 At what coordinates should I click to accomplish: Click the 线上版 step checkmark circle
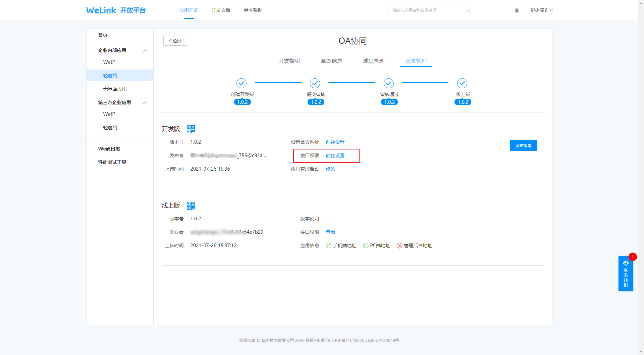(x=462, y=83)
